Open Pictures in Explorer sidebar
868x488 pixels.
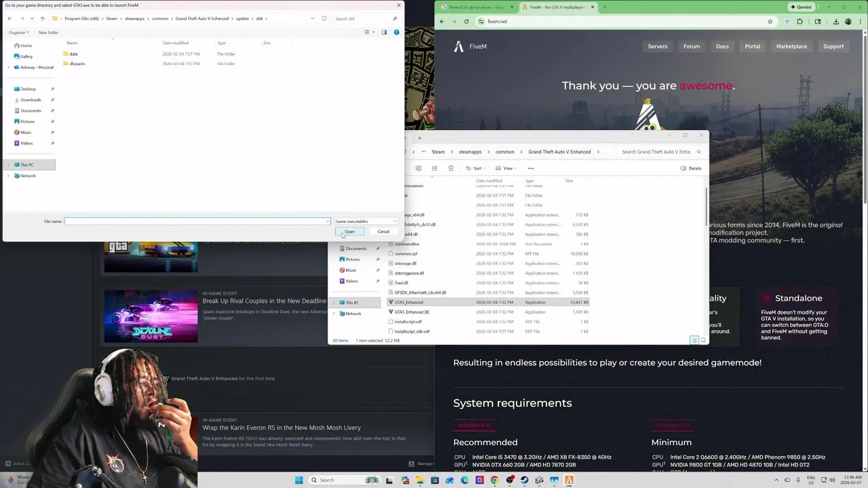point(353,259)
